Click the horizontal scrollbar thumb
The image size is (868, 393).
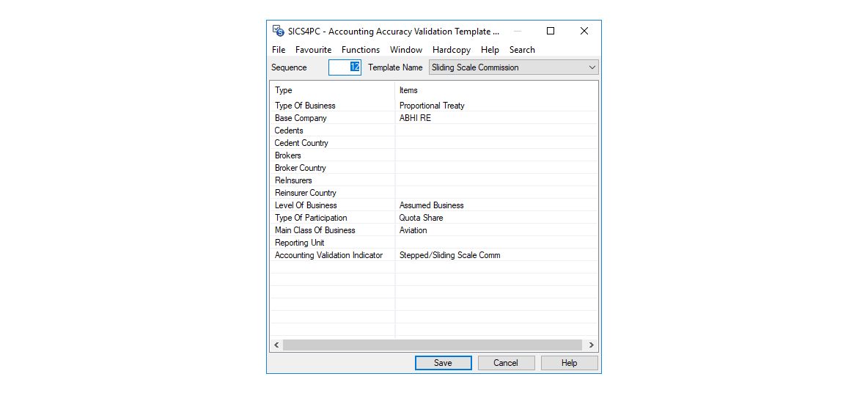(x=433, y=345)
